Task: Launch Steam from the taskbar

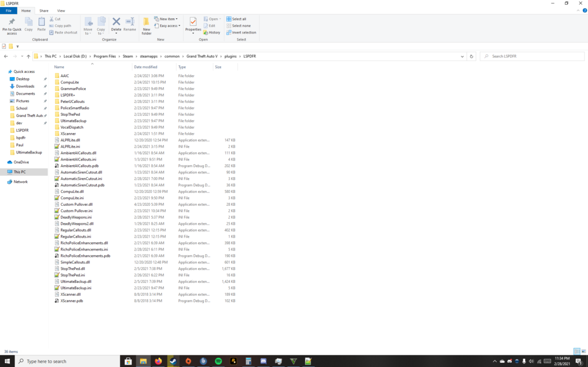Action: [x=173, y=361]
